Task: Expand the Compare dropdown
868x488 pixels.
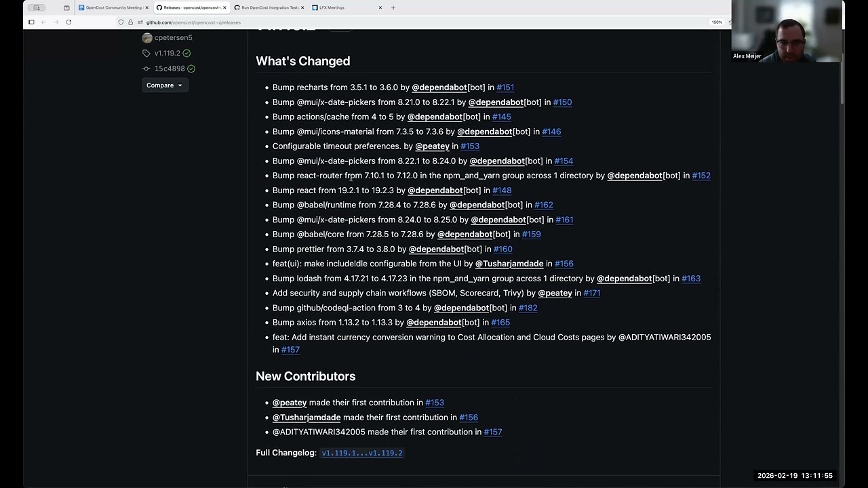Action: (165, 85)
